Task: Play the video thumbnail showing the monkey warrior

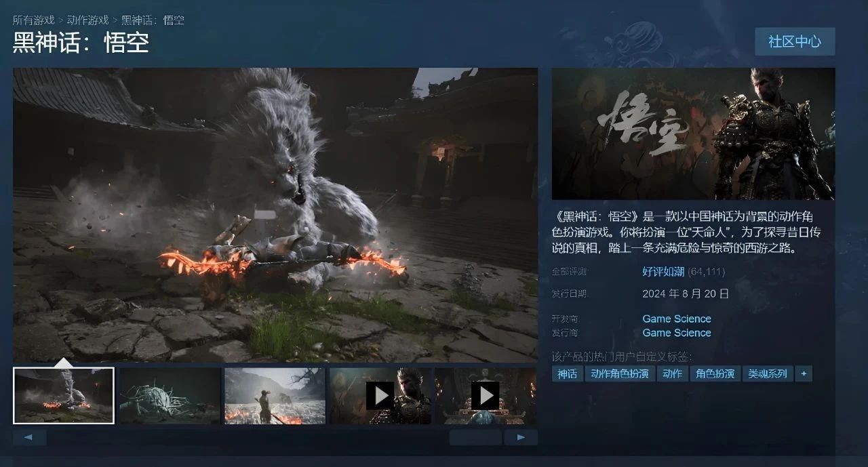Action: pyautogui.click(x=380, y=395)
